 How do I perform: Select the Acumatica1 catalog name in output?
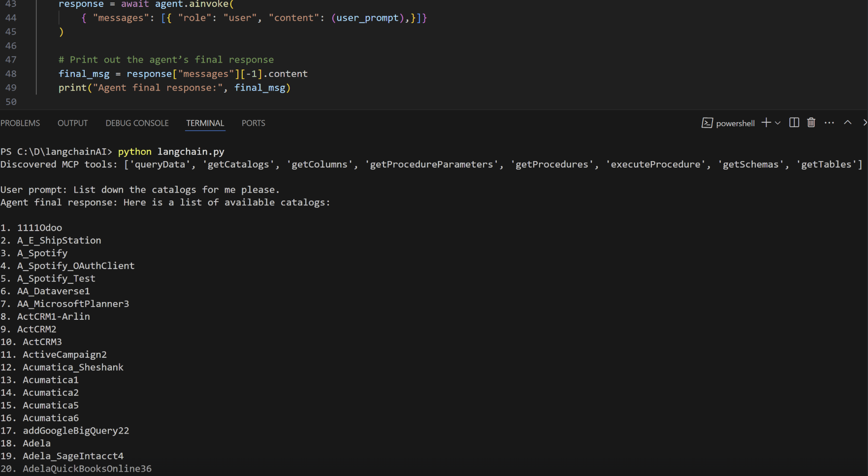pyautogui.click(x=51, y=380)
